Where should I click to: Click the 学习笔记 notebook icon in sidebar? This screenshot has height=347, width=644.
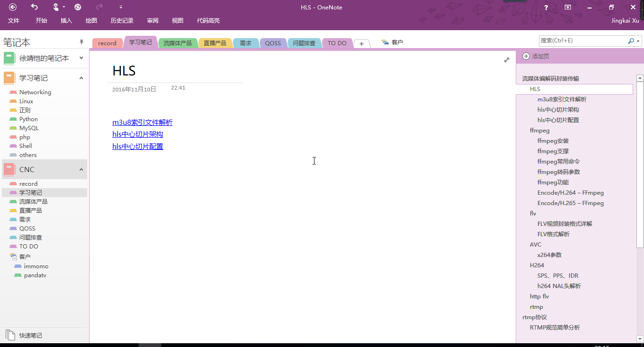tap(9, 78)
